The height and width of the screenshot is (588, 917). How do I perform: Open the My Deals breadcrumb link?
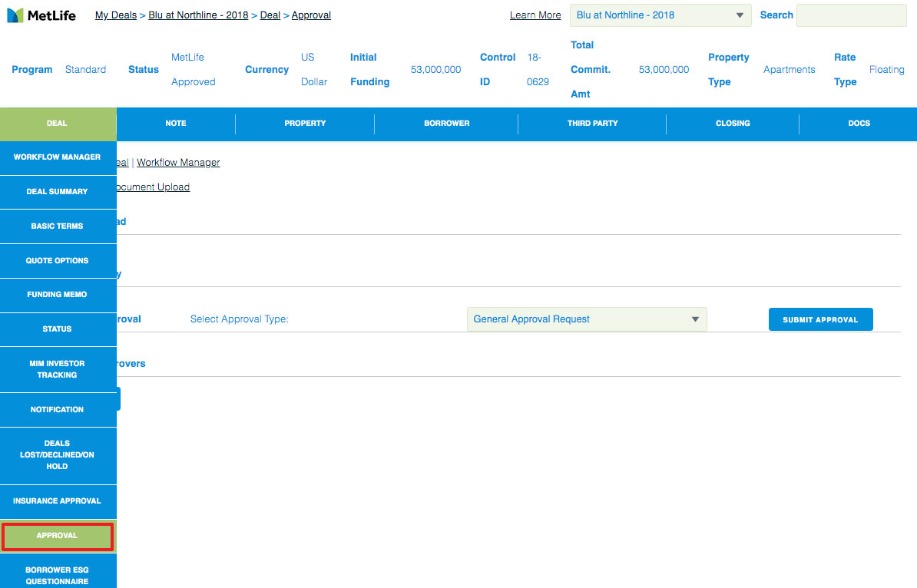pyautogui.click(x=116, y=15)
